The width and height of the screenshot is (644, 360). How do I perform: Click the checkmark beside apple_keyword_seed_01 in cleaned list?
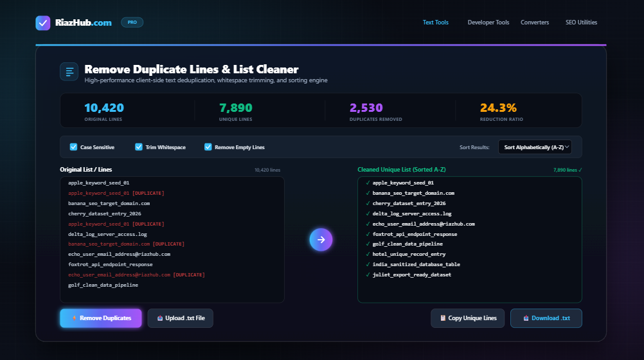(x=368, y=183)
